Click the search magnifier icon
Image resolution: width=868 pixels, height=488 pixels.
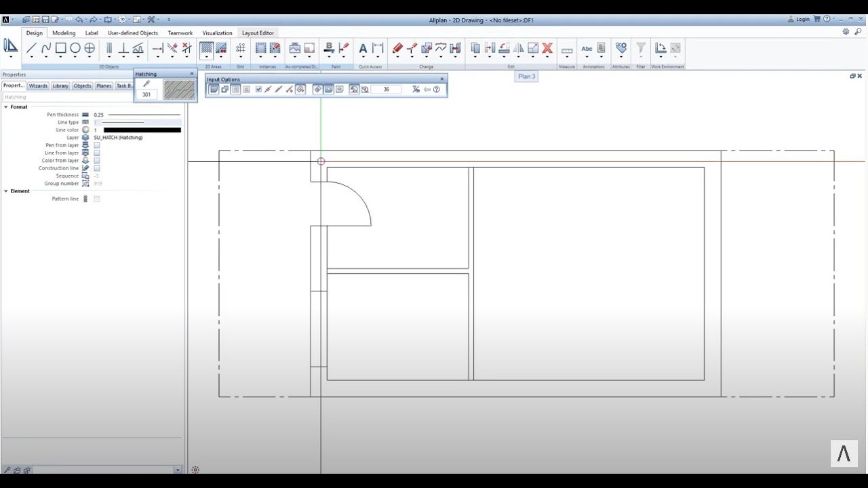pos(859,32)
